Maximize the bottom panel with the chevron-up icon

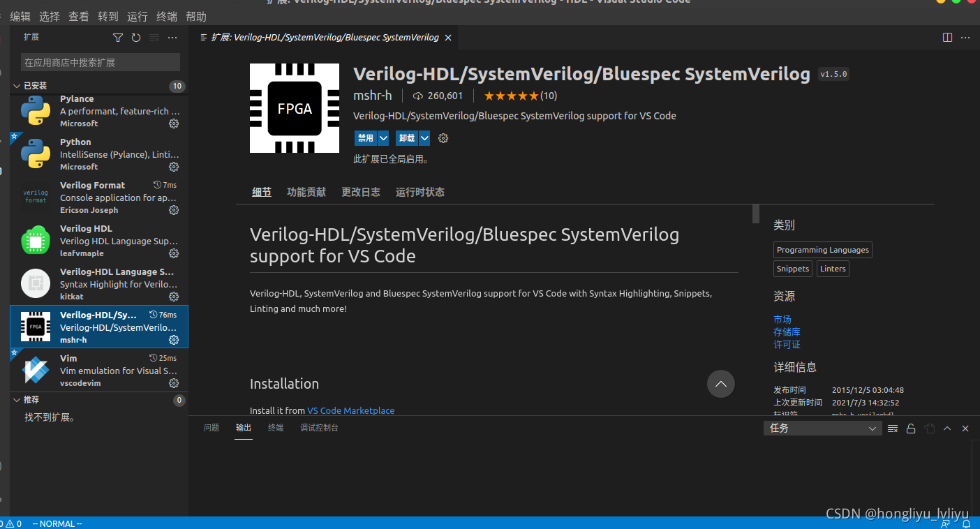pyautogui.click(x=947, y=429)
